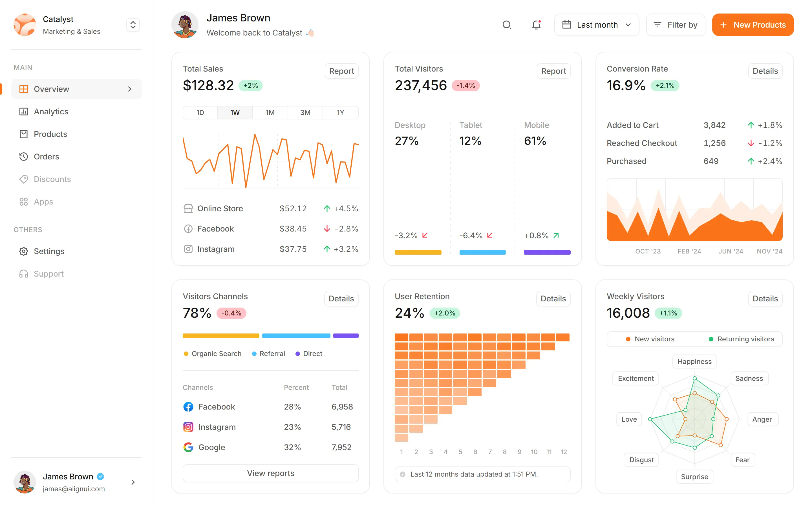
Task: Click the Analytics chart icon in sidebar
Action: (x=23, y=112)
